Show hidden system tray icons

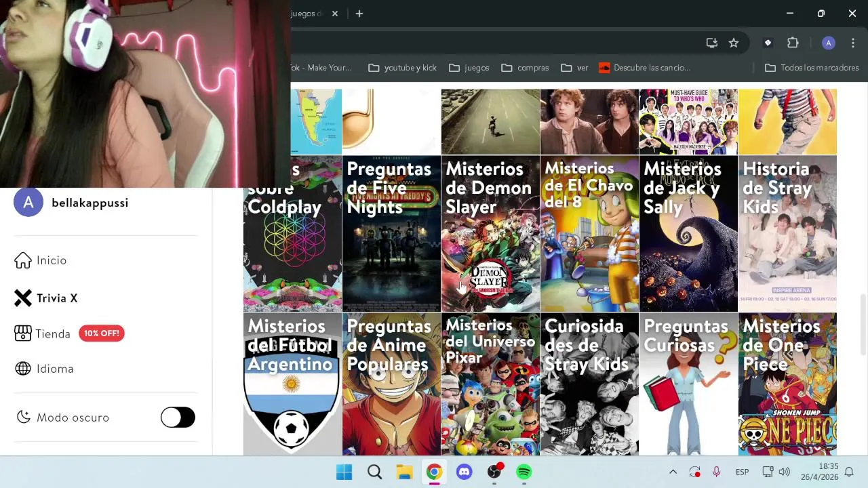click(x=673, y=472)
